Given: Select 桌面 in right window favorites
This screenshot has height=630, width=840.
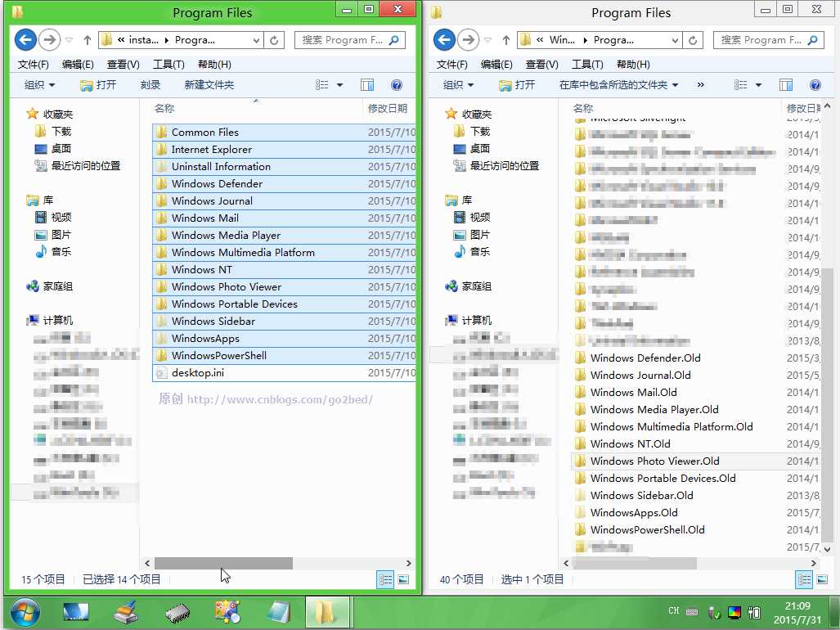Looking at the screenshot, I should click(x=471, y=148).
